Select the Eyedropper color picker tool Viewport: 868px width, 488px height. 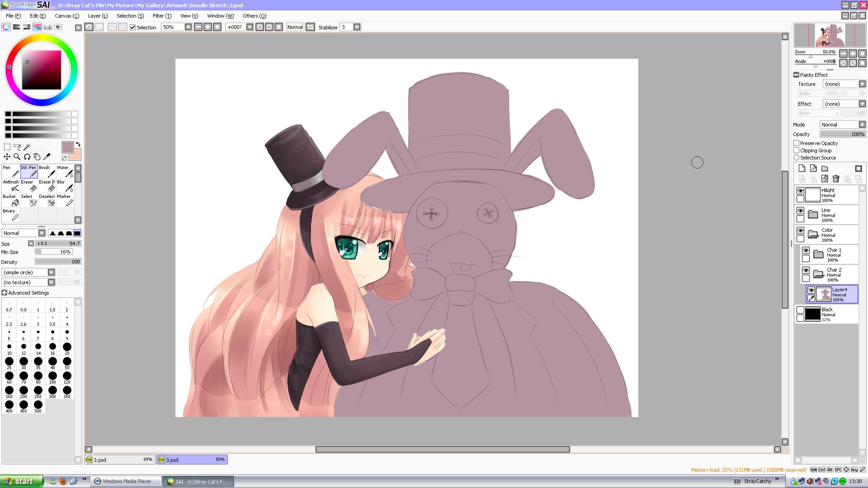(47, 157)
